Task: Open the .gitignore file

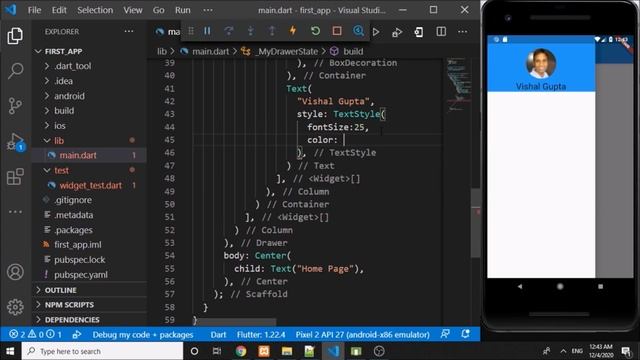Action: pos(89,200)
